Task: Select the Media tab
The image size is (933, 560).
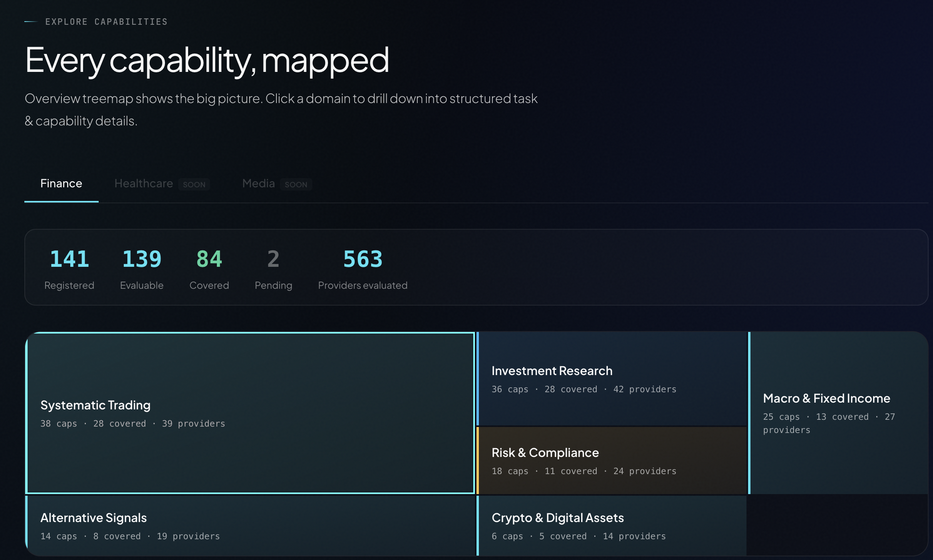Action: 258,183
